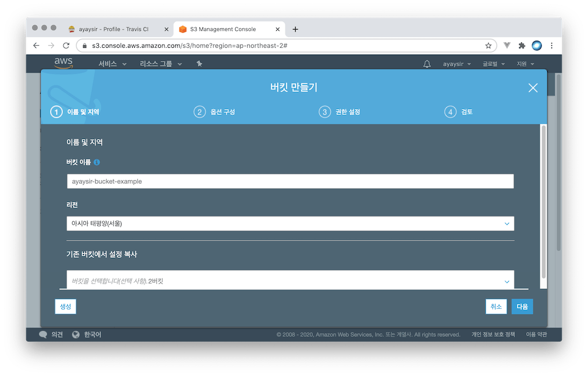This screenshot has width=588, height=376.
Task: Click the 다음 button
Action: [522, 306]
